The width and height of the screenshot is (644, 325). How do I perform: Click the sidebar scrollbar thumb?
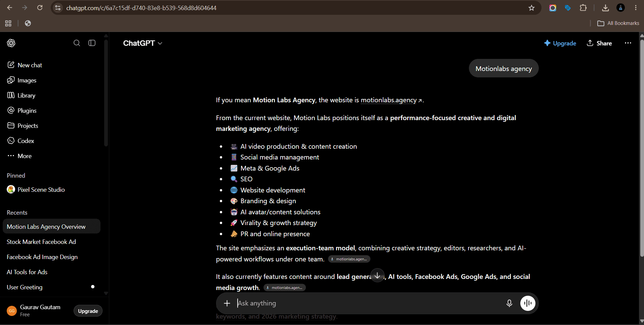pos(106,93)
